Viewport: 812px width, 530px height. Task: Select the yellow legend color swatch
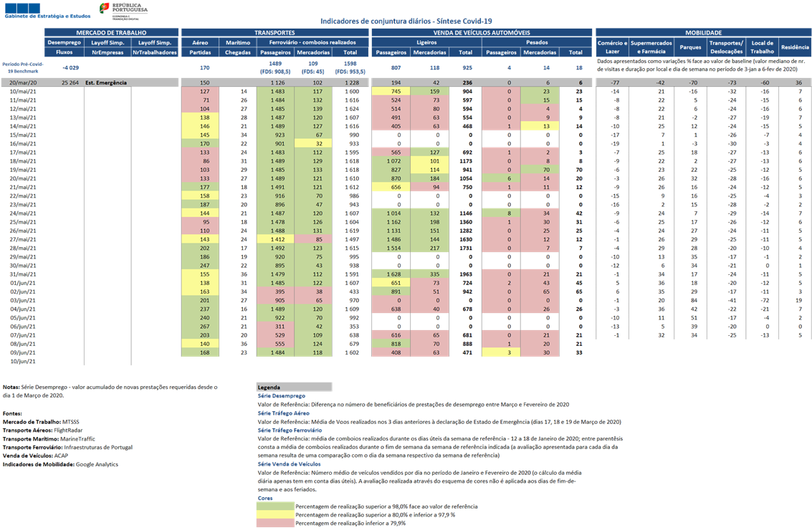[x=275, y=514]
